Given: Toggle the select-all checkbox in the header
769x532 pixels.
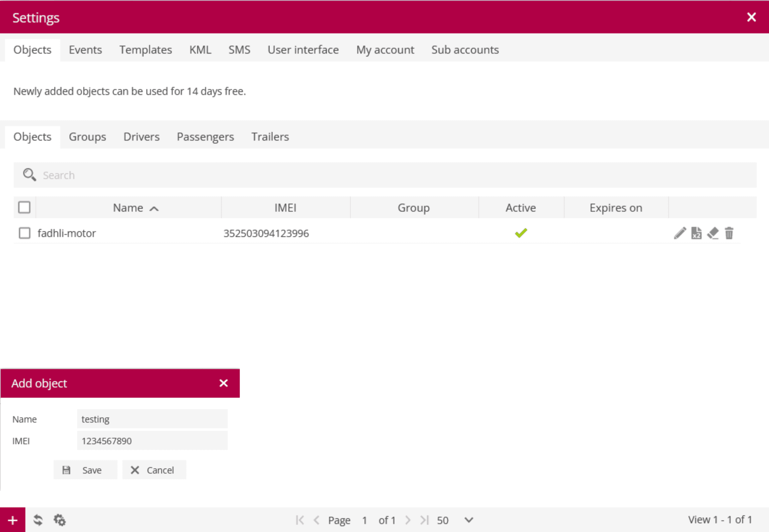Looking at the screenshot, I should pos(24,207).
